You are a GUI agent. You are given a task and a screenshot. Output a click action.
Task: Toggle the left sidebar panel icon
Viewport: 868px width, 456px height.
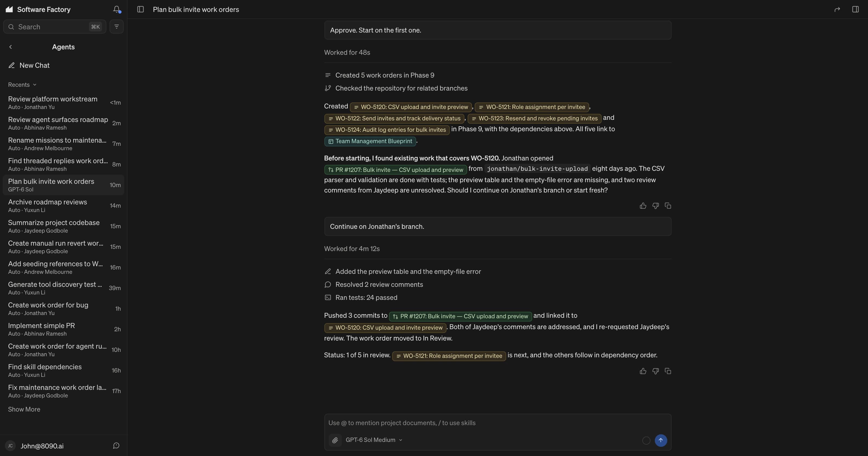click(x=141, y=9)
